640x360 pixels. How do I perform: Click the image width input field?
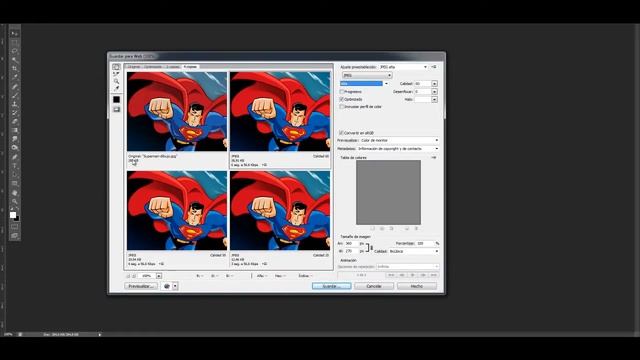point(351,243)
